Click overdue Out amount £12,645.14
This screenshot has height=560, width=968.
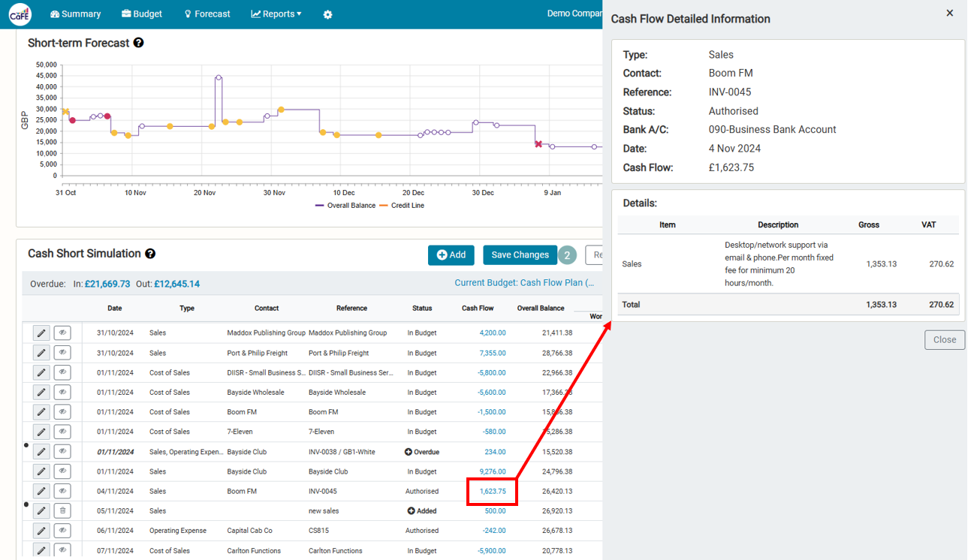(x=176, y=284)
